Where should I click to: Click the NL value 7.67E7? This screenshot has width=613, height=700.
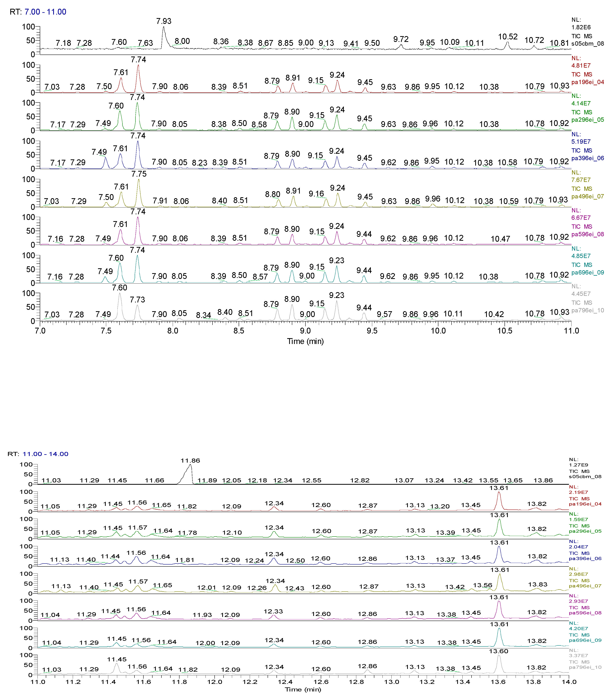coord(581,180)
